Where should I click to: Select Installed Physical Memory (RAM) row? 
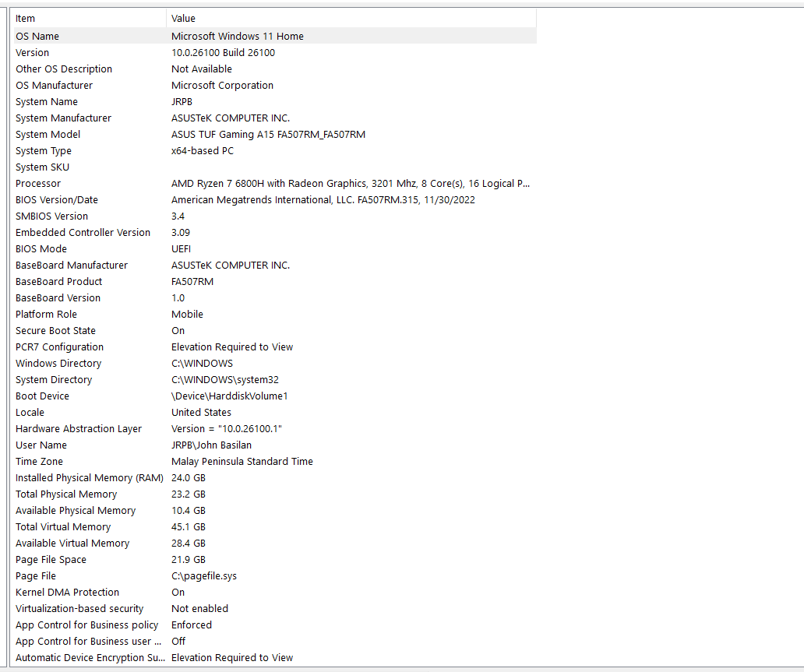point(273,478)
